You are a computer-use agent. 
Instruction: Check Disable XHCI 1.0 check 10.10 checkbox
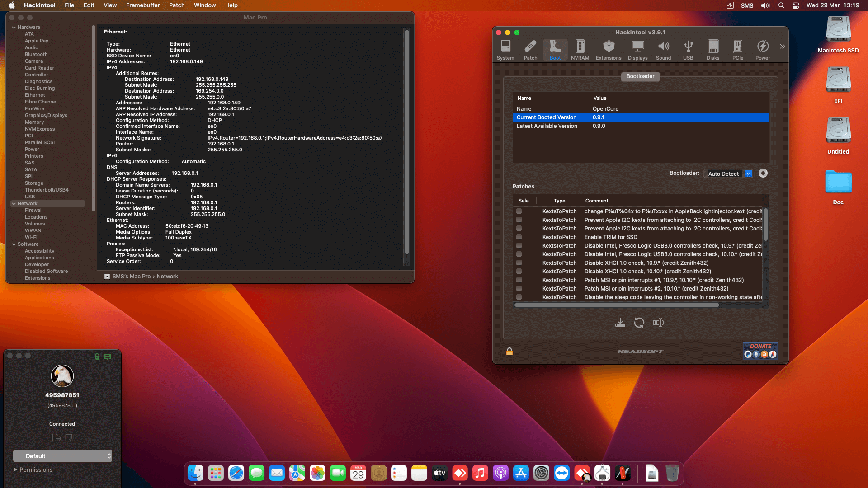(519, 272)
